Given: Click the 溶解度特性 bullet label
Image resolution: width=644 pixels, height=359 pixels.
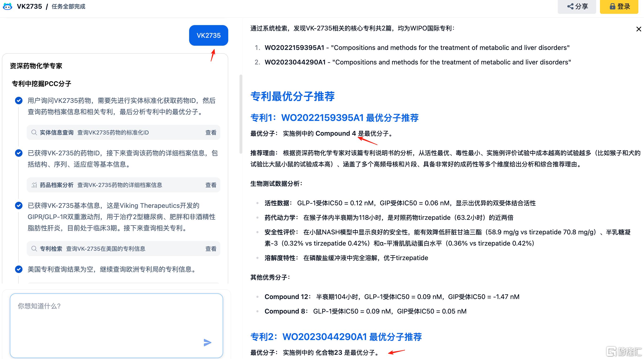Looking at the screenshot, I should pyautogui.click(x=281, y=258).
